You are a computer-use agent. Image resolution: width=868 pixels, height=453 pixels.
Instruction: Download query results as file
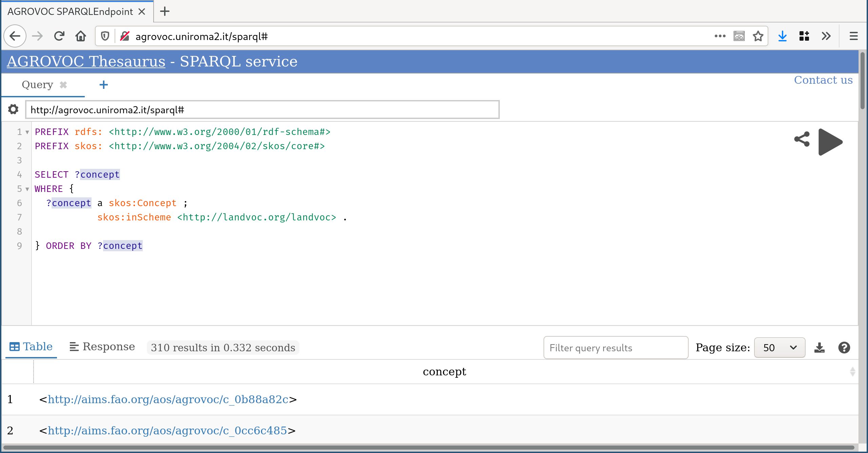pyautogui.click(x=820, y=348)
